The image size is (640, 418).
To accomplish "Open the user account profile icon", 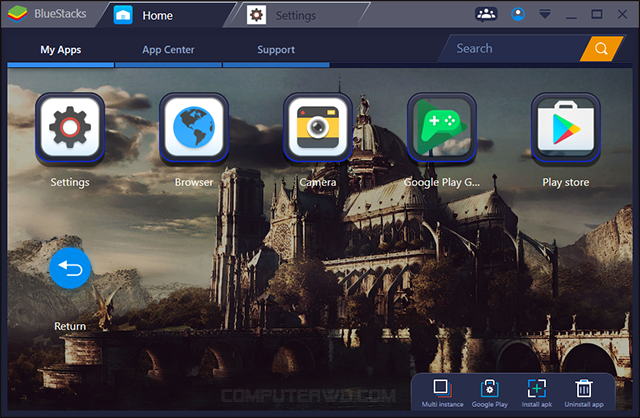I will pos(518,14).
